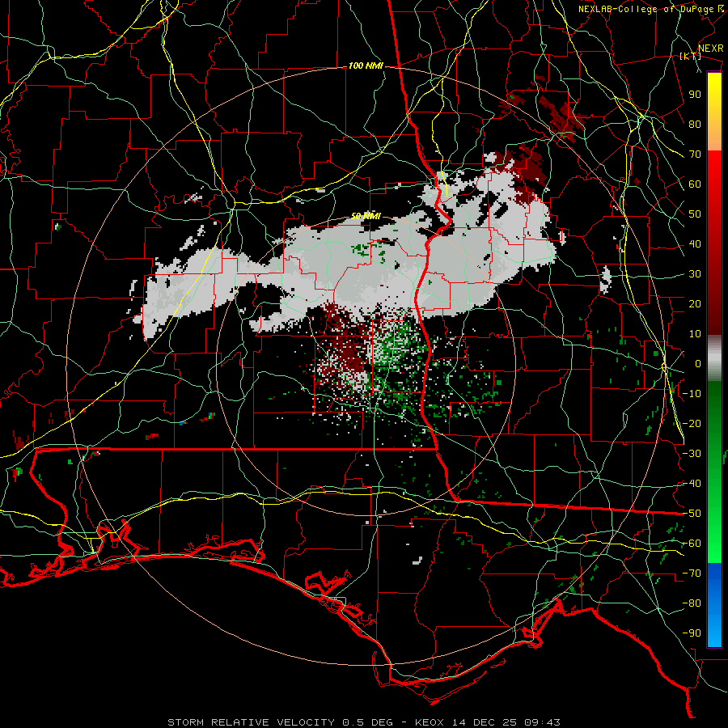Screen dimensions: 728x728
Task: Click the storm relative velocity caption at the bottom
Action: click(363, 722)
